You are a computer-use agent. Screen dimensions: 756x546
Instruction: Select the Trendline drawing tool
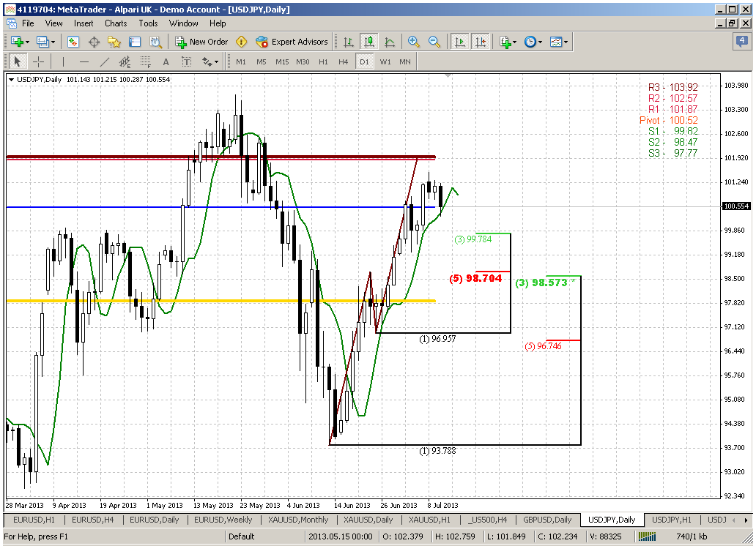(105, 61)
